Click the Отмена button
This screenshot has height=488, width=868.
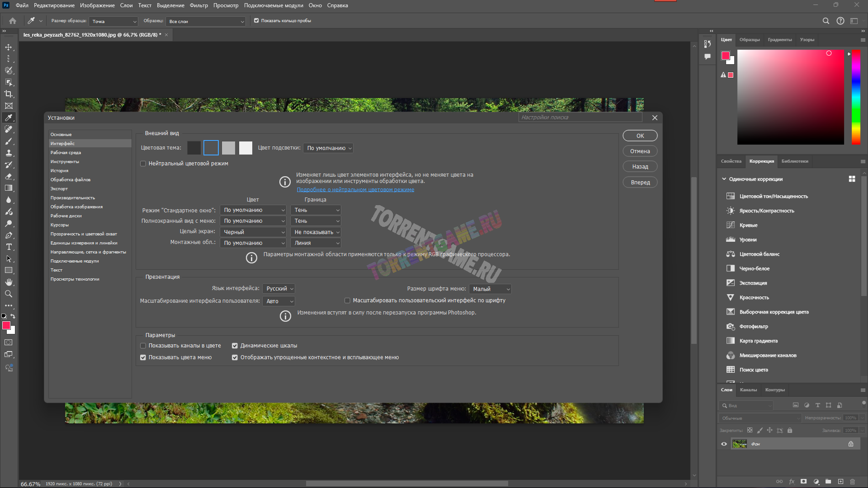pyautogui.click(x=640, y=151)
